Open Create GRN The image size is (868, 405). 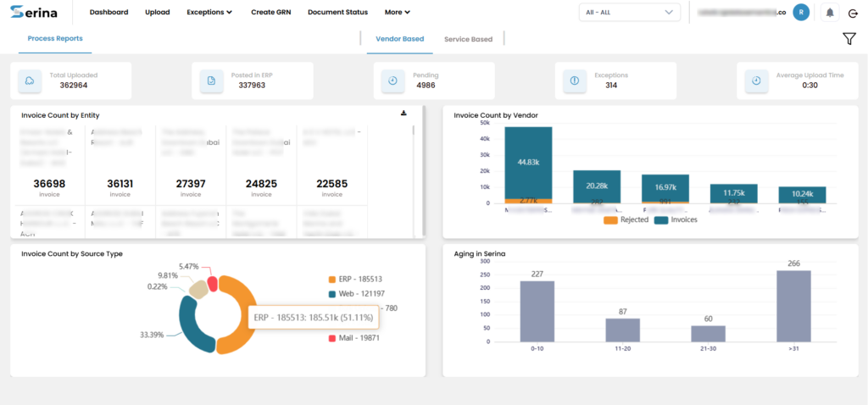270,12
